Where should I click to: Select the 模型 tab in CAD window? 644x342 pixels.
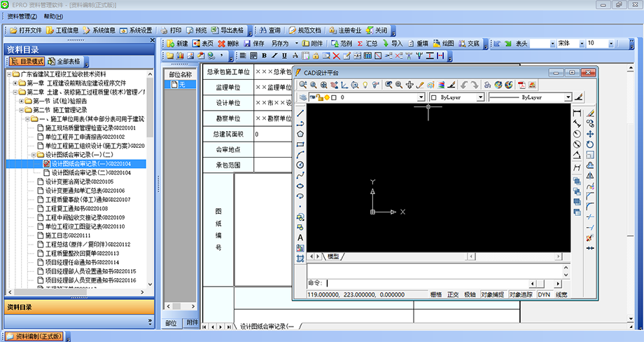[x=333, y=256]
